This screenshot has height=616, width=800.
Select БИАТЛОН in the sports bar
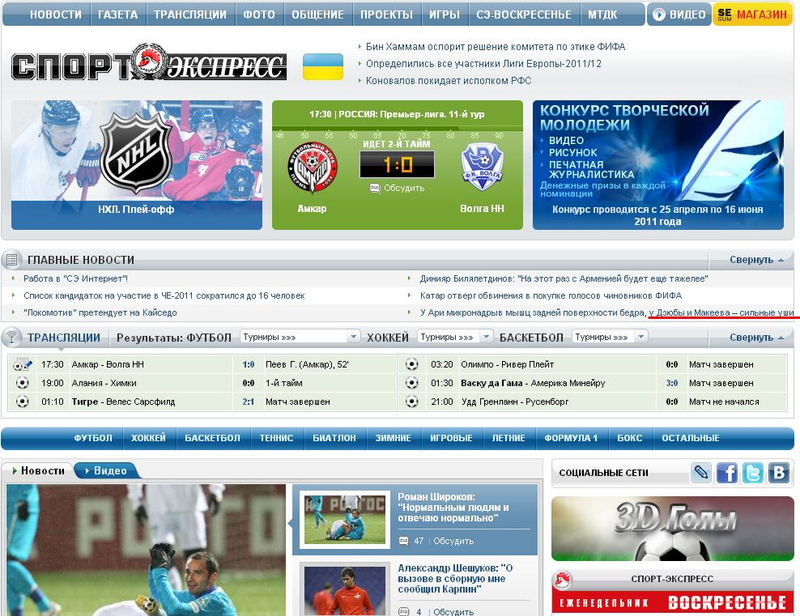(x=334, y=438)
